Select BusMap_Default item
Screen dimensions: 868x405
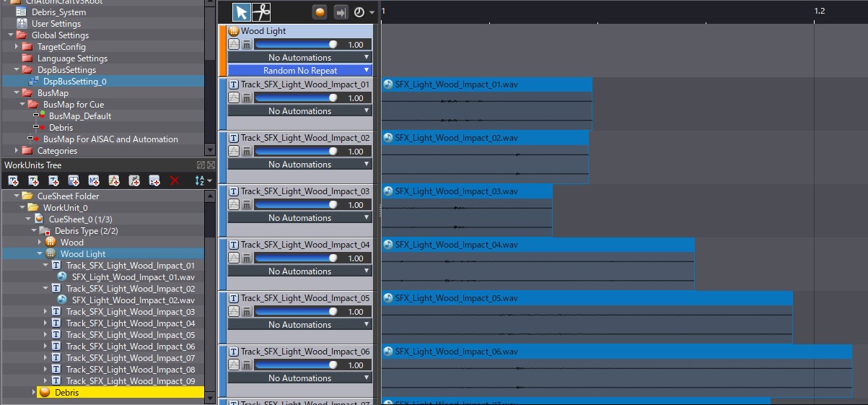coord(80,116)
